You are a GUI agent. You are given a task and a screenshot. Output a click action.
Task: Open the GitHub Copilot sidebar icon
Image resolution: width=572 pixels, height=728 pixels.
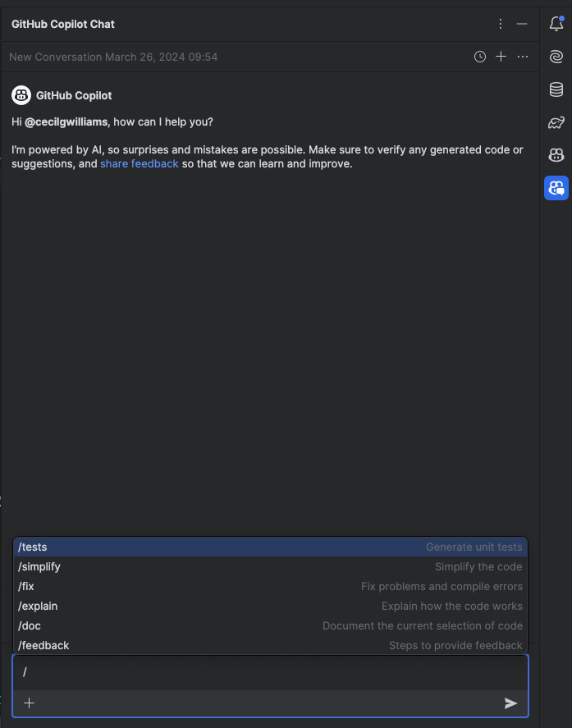tap(556, 155)
